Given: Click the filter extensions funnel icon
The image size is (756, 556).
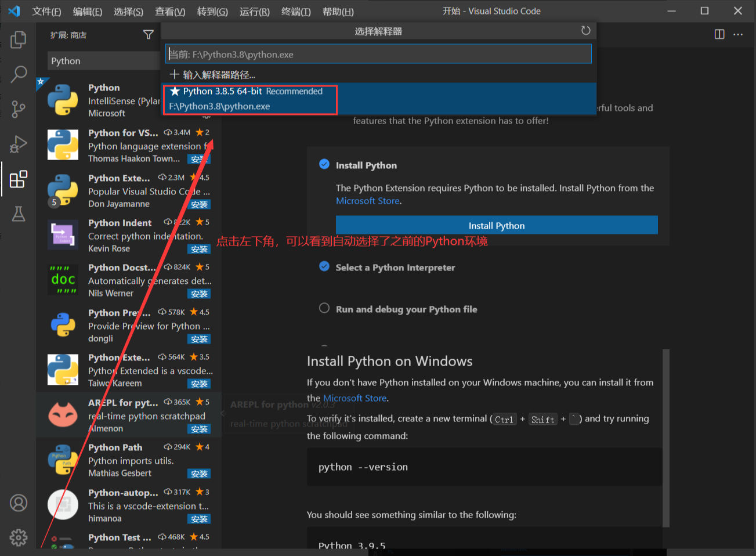Looking at the screenshot, I should [149, 35].
